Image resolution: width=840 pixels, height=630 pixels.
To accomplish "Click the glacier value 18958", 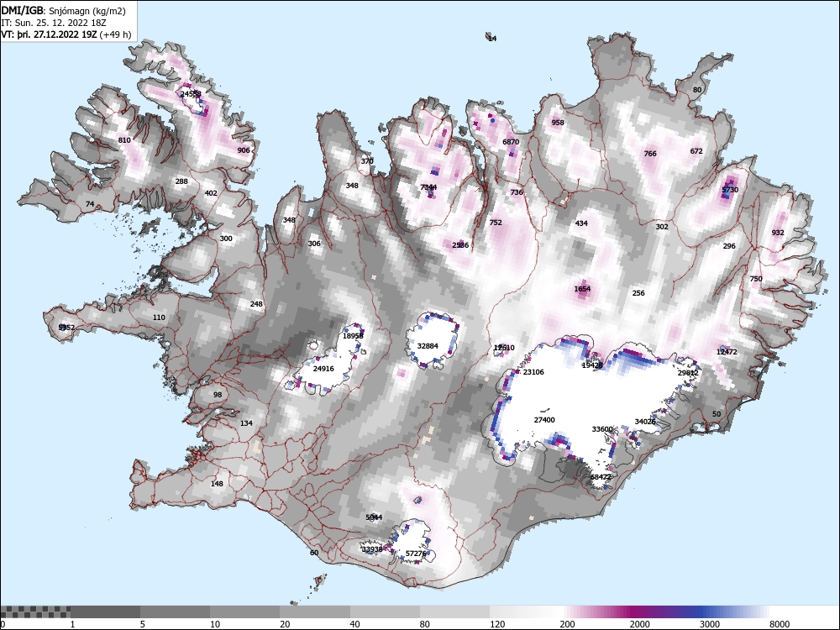I will point(353,337).
